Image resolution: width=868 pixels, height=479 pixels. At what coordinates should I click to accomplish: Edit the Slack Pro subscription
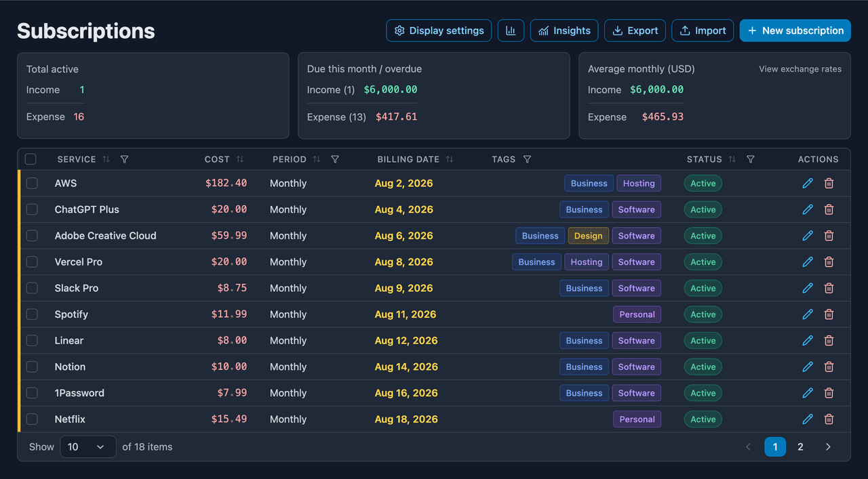pyautogui.click(x=808, y=288)
